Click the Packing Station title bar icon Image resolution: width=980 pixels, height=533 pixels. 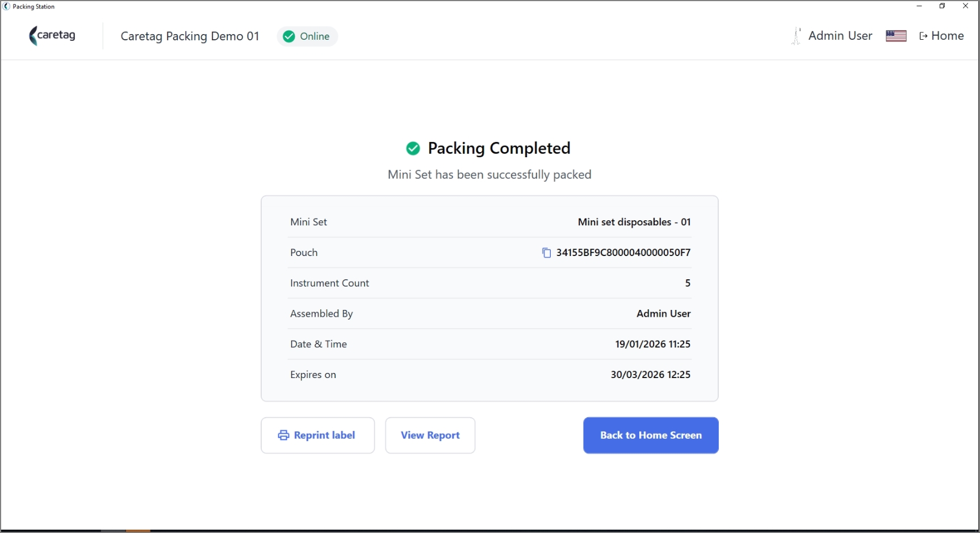pyautogui.click(x=6, y=6)
